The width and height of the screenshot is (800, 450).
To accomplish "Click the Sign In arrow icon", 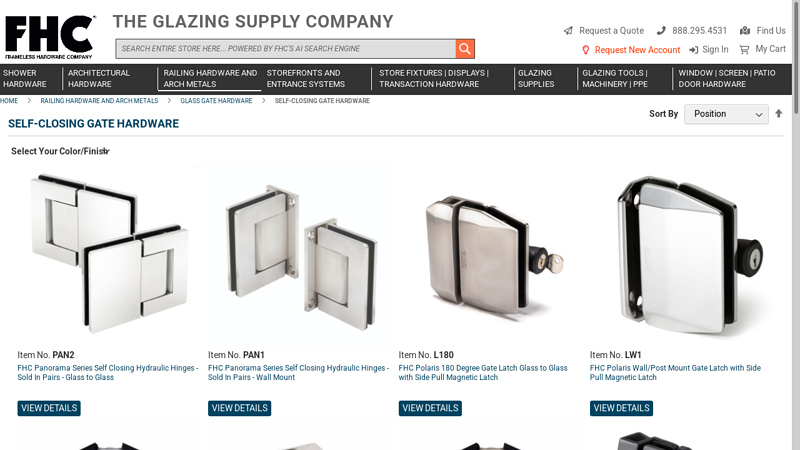I will (693, 50).
